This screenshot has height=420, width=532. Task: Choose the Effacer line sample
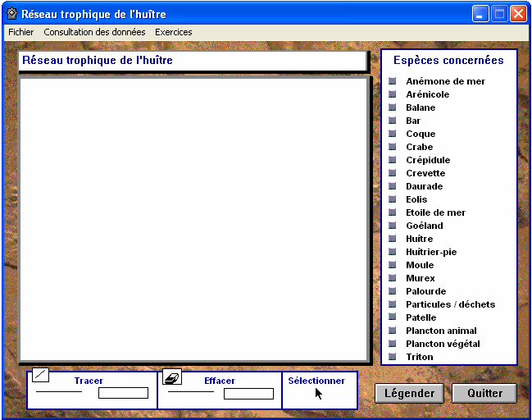coord(191,392)
